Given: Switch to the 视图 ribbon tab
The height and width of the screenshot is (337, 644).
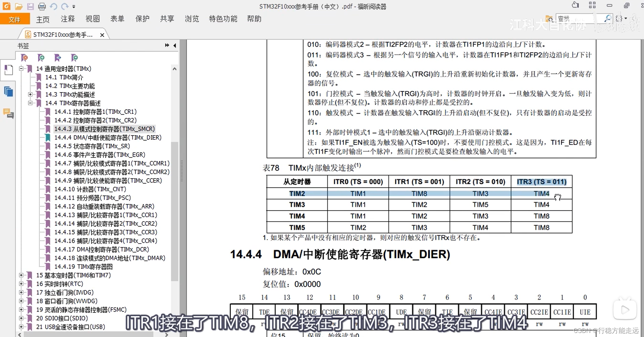Looking at the screenshot, I should tap(92, 19).
